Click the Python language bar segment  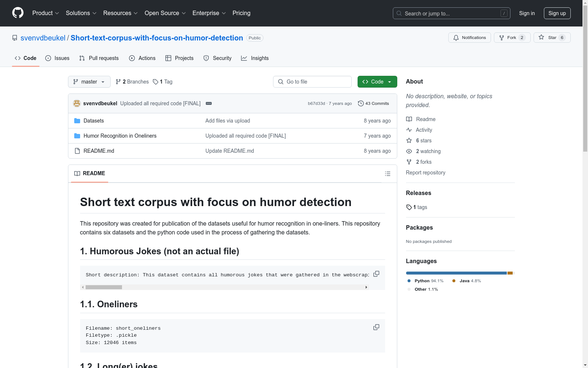click(x=456, y=273)
